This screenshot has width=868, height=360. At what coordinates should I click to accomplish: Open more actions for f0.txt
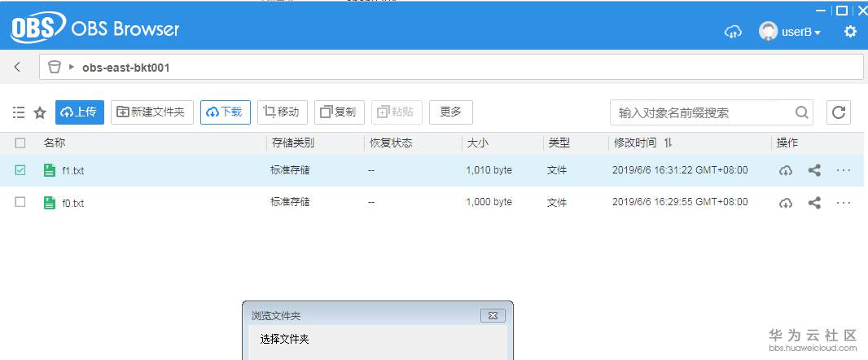(843, 203)
